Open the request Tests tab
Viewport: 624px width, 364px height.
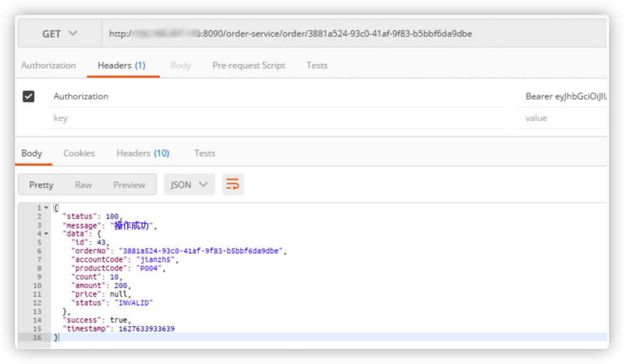pos(317,65)
